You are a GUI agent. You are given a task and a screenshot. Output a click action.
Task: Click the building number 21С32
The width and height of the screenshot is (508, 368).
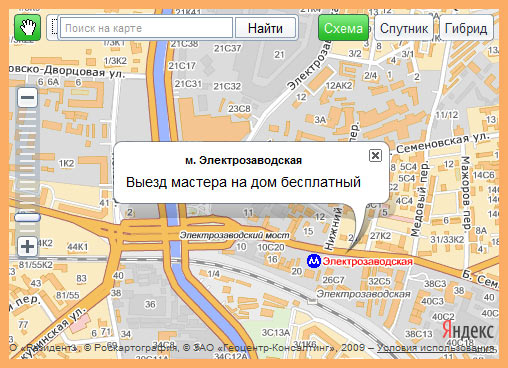[227, 86]
